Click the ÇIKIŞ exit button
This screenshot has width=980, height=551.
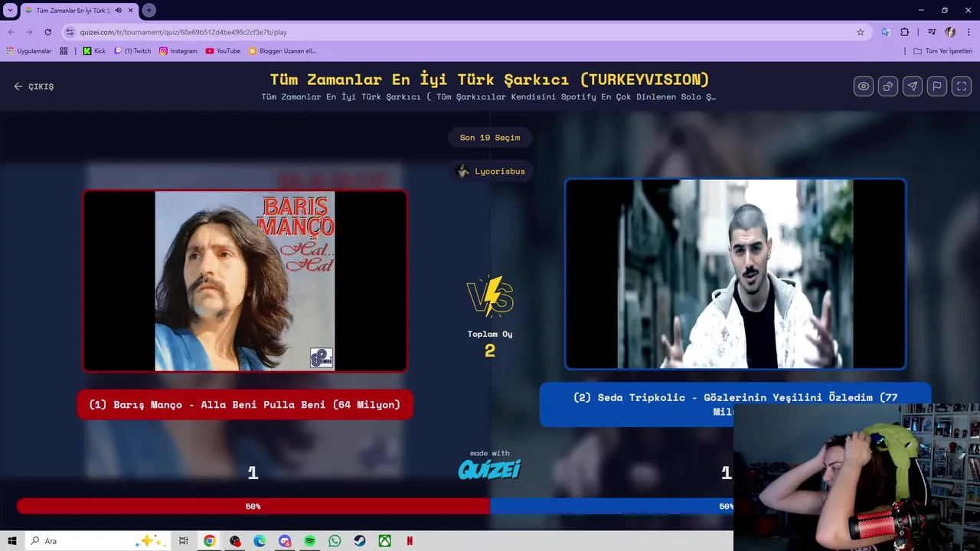(34, 86)
